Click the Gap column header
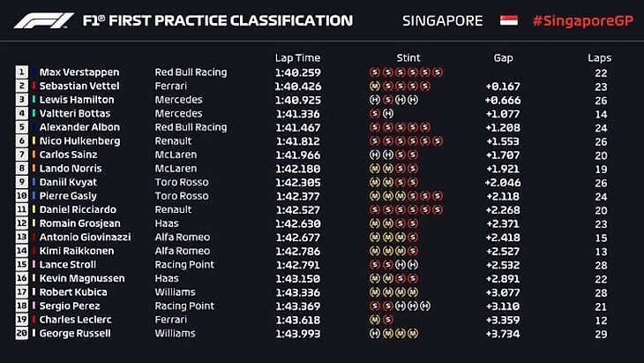 click(x=503, y=58)
